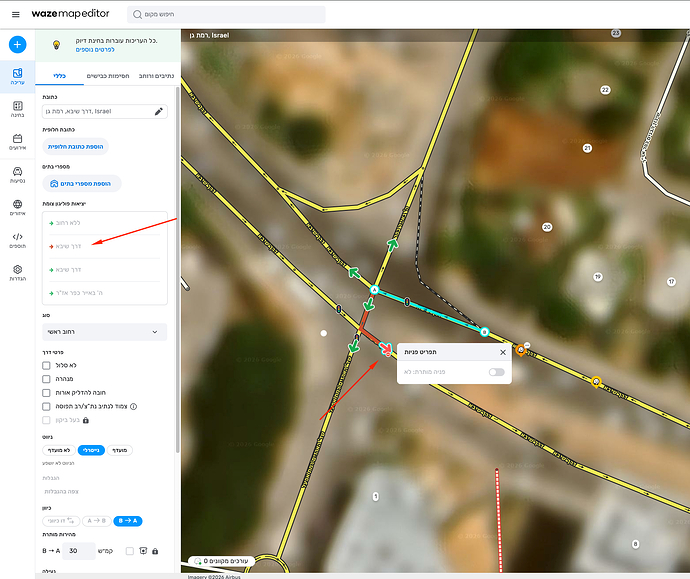Open the more details (לפרטים נוספים) link
The height and width of the screenshot is (579, 690).
coord(95,50)
